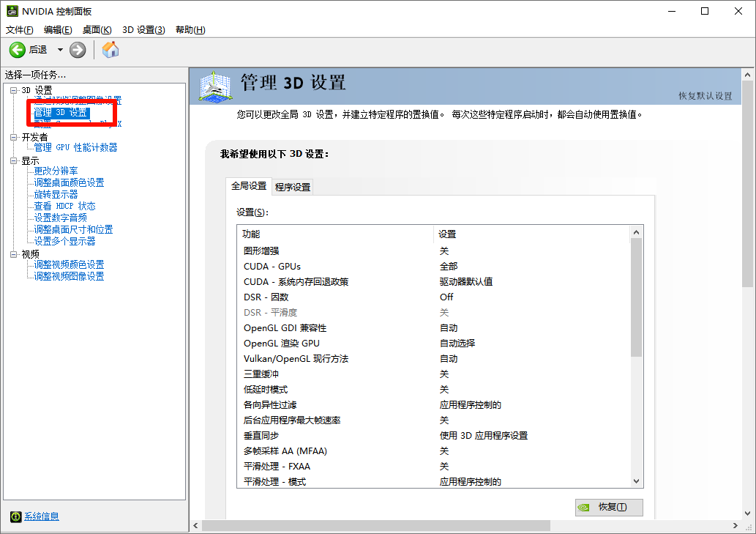The height and width of the screenshot is (534, 756).
Task: Select CUDA - 系统内存回退政策 row
Action: pos(433,282)
